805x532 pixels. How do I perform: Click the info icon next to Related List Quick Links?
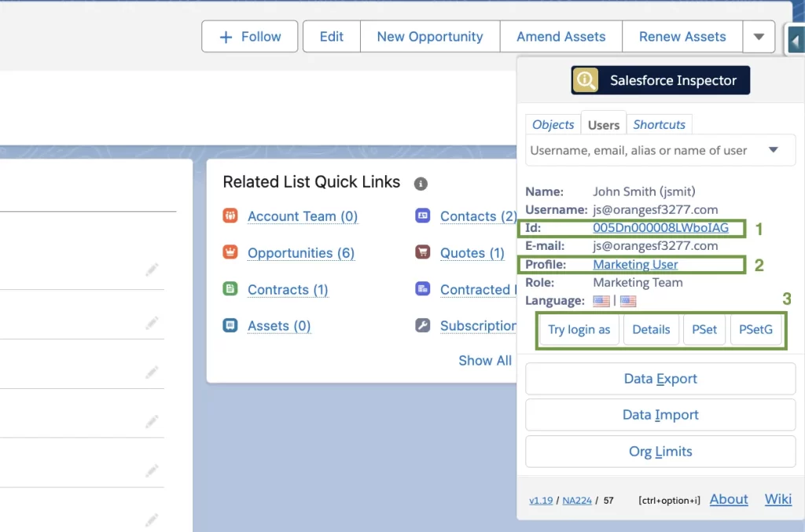420,183
